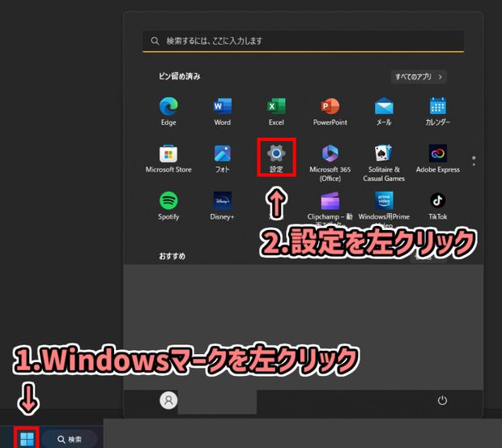This screenshot has width=502, height=448.
Task: Launch Word from pinned apps
Action: (x=222, y=111)
